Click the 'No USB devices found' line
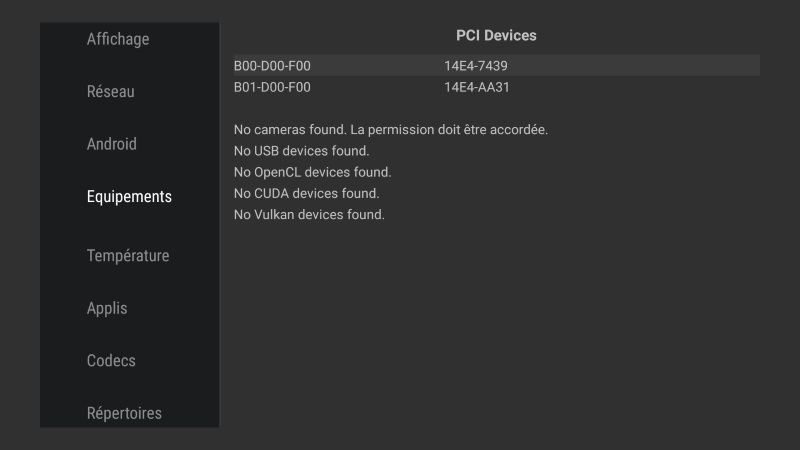The image size is (800, 450). 301,151
